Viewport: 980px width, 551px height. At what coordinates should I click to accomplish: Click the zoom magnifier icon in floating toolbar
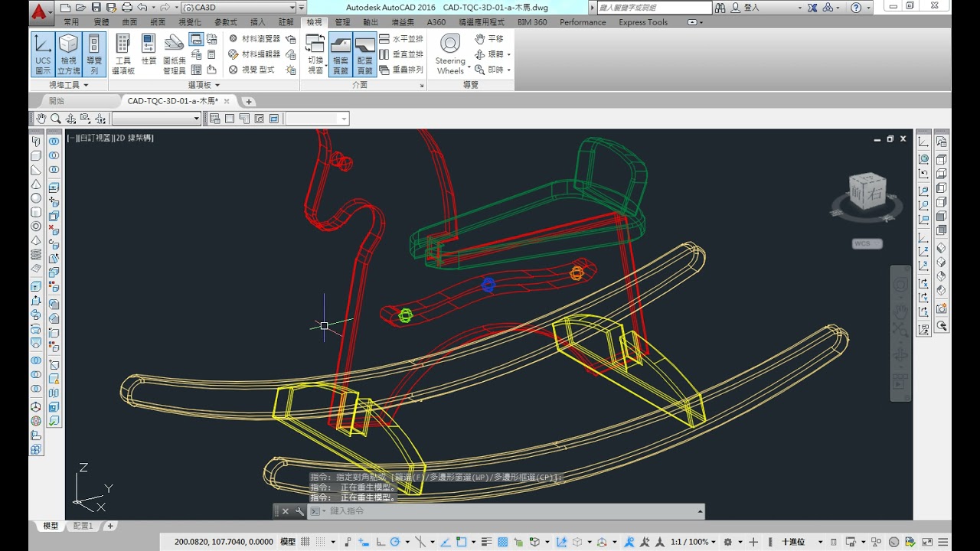pyautogui.click(x=56, y=119)
